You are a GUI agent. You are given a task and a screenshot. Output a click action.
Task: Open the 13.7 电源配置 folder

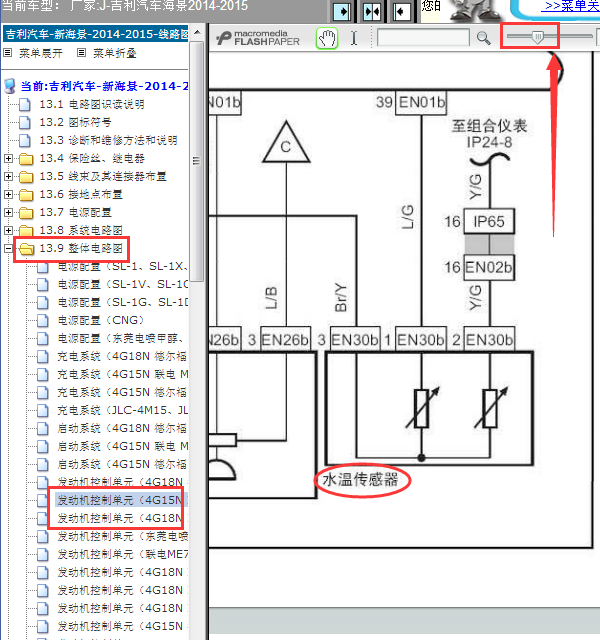pos(75,212)
